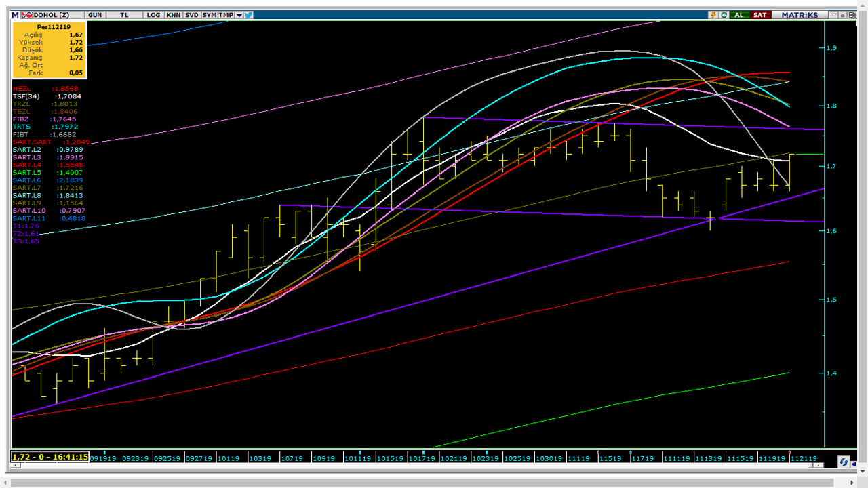Click the MATRIKS logo button
Viewport: 868px width, 488px height.
click(x=800, y=15)
